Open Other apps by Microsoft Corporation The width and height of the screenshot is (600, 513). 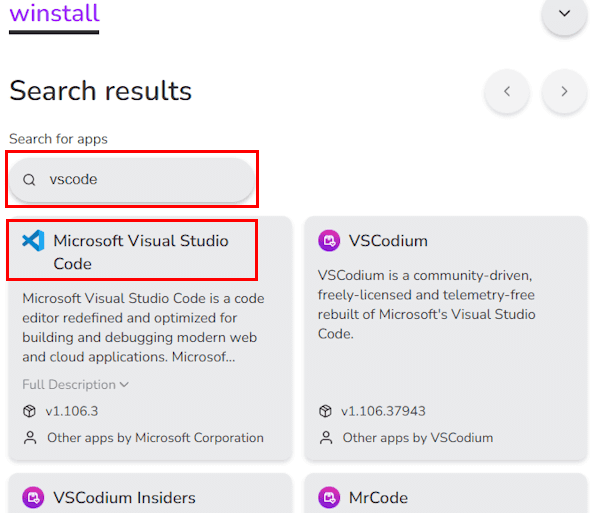coord(155,438)
